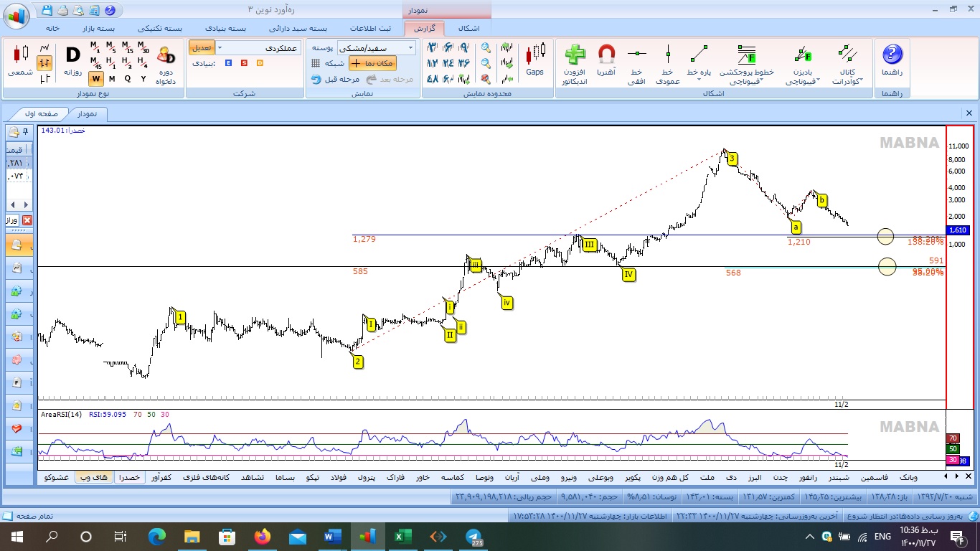
Task: Select the vertical line (خط عمودی) tool
Action: [667, 65]
